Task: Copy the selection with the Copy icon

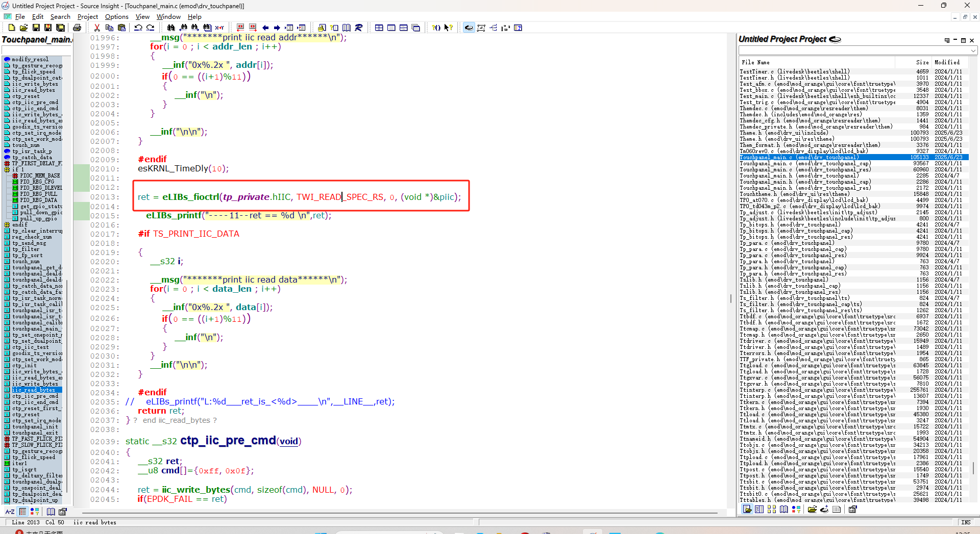Action: [x=109, y=28]
